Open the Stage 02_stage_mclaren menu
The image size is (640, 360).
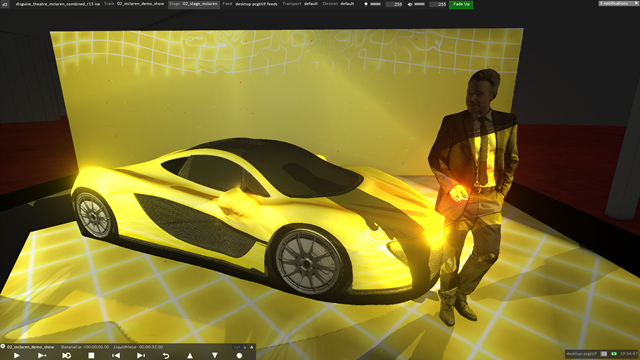coord(193,4)
